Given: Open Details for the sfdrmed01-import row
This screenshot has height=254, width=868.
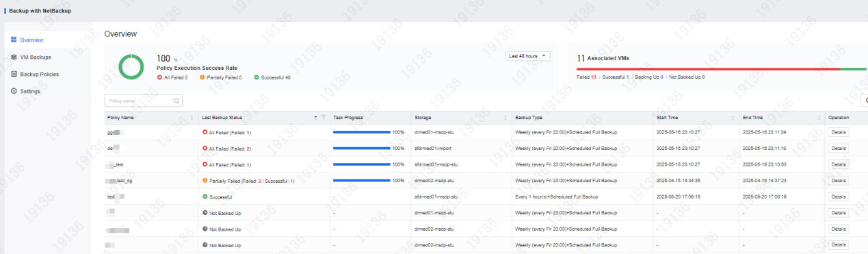Looking at the screenshot, I should (x=839, y=149).
